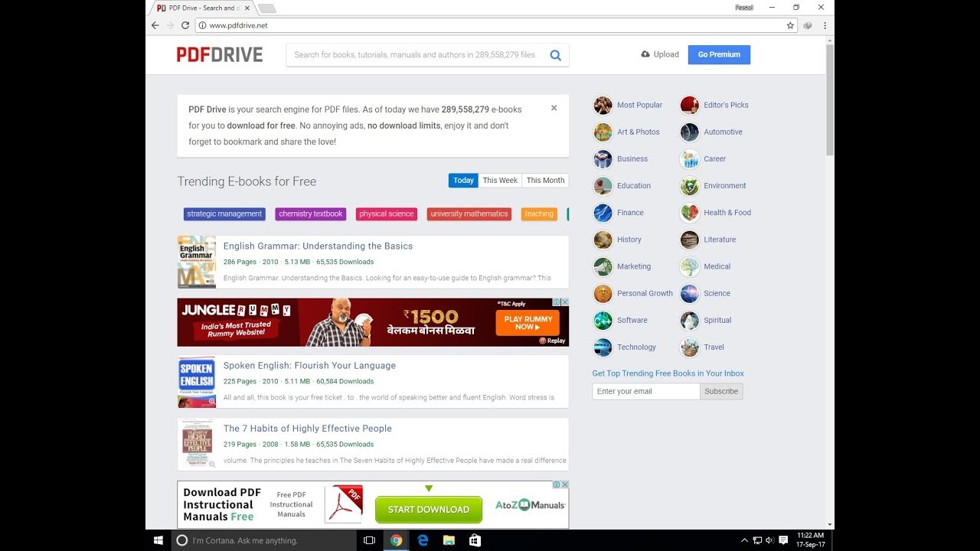Click the START DOWNLOAD ad button
The width and height of the screenshot is (980, 551).
429,510
